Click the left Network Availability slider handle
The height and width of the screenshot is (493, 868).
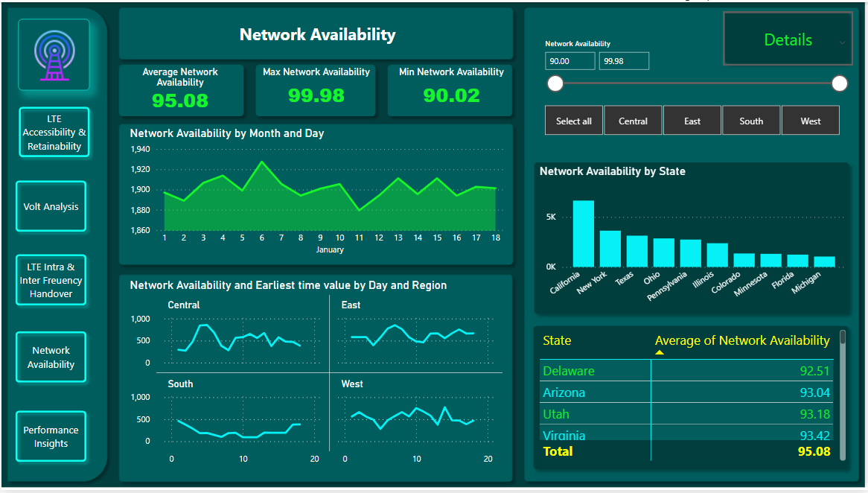point(555,83)
